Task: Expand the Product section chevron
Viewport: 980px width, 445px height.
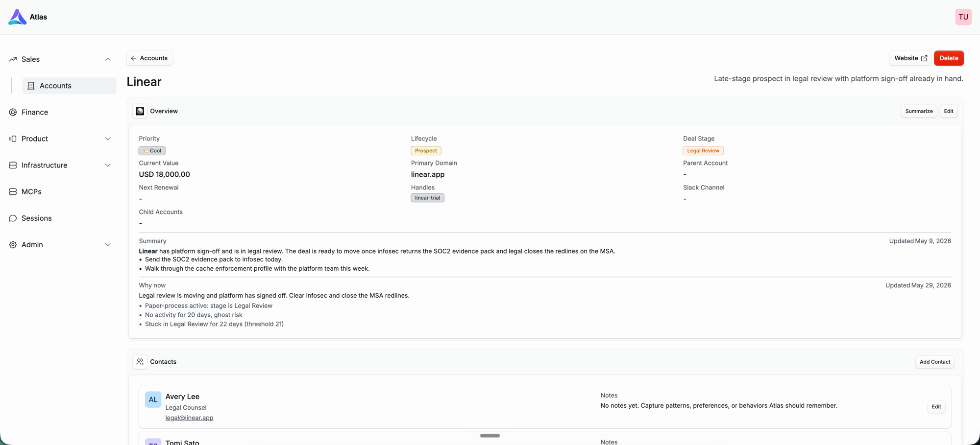Action: click(108, 139)
